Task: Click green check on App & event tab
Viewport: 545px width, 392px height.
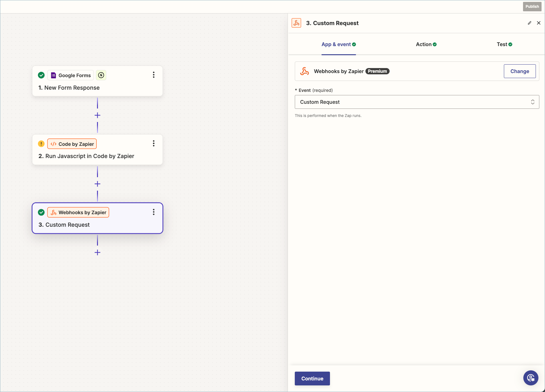Action: [x=354, y=45]
